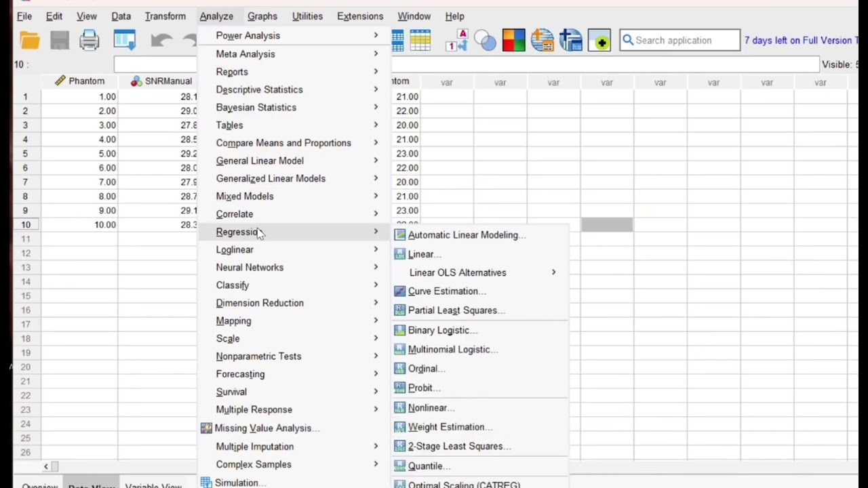Select the Phantom cell with value 10.00
868x488 pixels.
[x=79, y=225]
